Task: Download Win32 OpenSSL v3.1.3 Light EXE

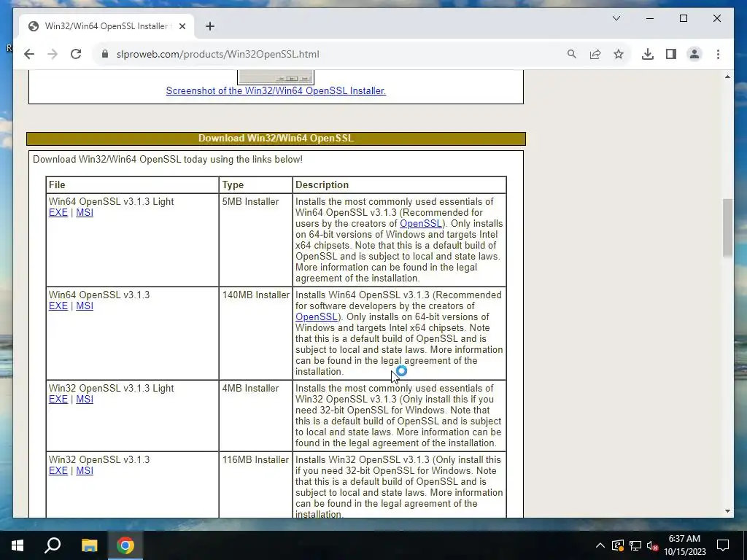Action: click(58, 399)
